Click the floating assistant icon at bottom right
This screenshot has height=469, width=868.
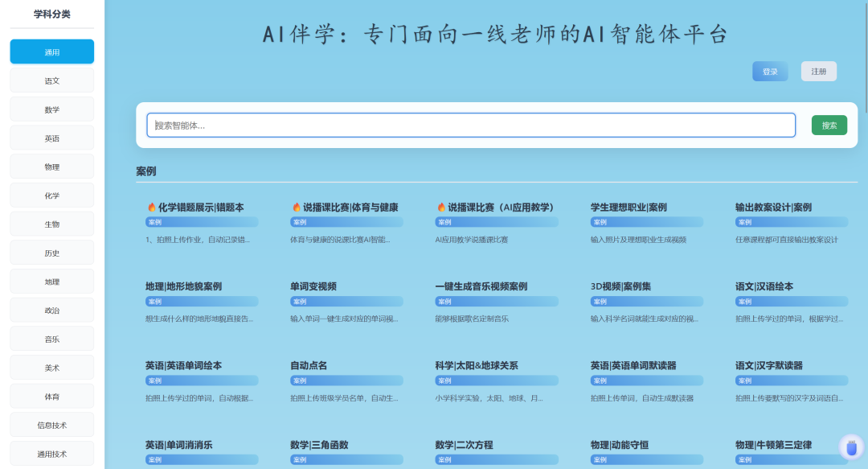(x=851, y=447)
